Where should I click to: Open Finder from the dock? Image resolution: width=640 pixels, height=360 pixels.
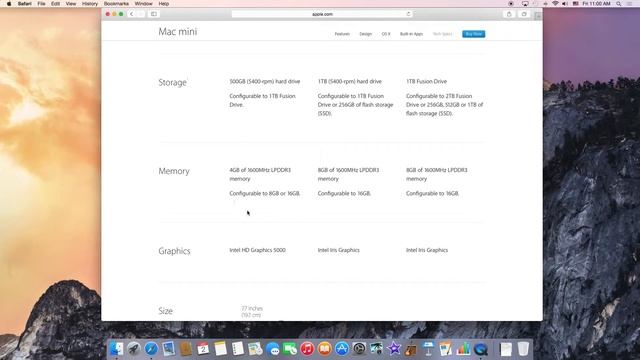[x=116, y=349]
